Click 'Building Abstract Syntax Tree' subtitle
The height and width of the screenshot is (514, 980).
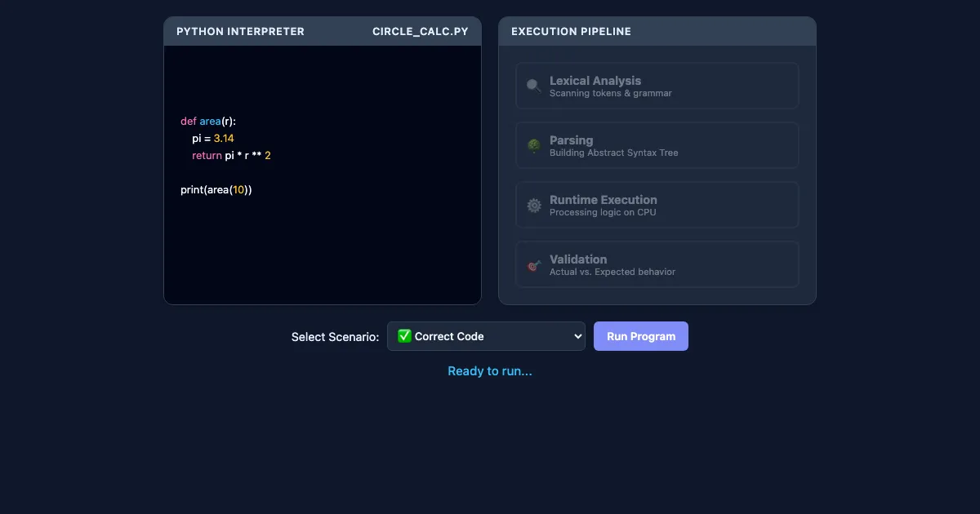click(x=614, y=153)
